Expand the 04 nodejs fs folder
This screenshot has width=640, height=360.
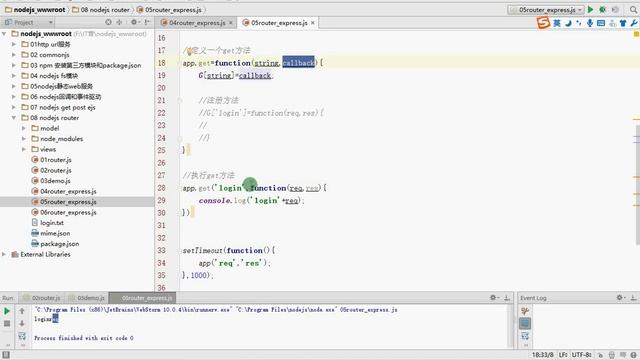[14, 76]
